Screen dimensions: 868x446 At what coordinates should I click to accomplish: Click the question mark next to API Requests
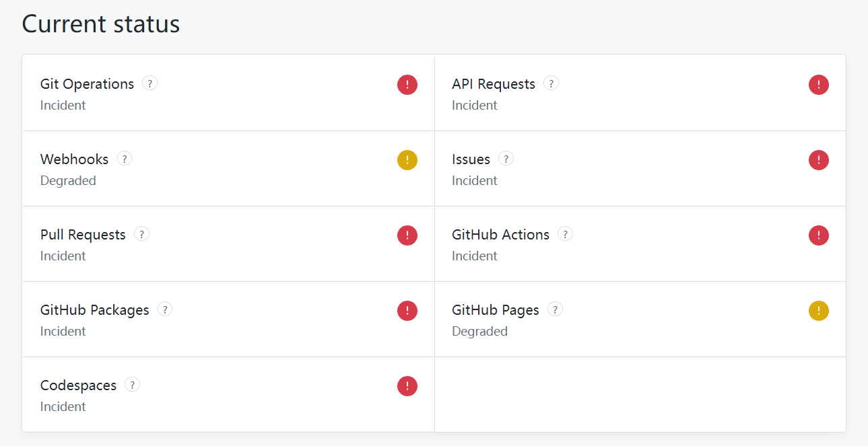coord(551,83)
